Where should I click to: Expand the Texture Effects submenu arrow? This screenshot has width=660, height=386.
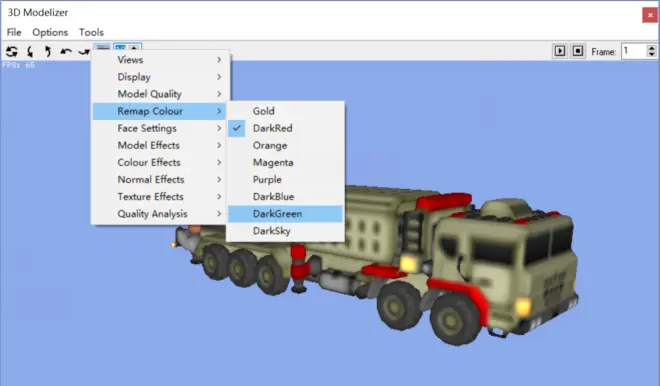[x=219, y=197]
